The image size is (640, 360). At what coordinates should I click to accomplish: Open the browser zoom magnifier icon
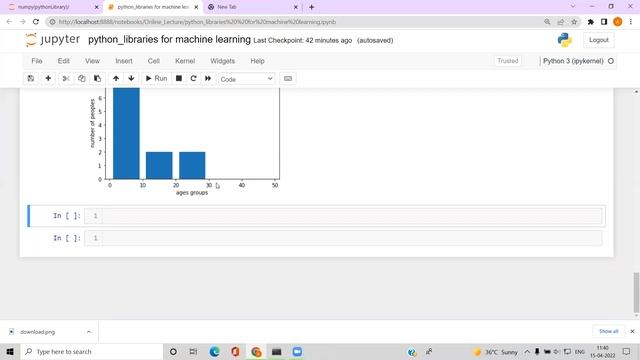(547, 22)
